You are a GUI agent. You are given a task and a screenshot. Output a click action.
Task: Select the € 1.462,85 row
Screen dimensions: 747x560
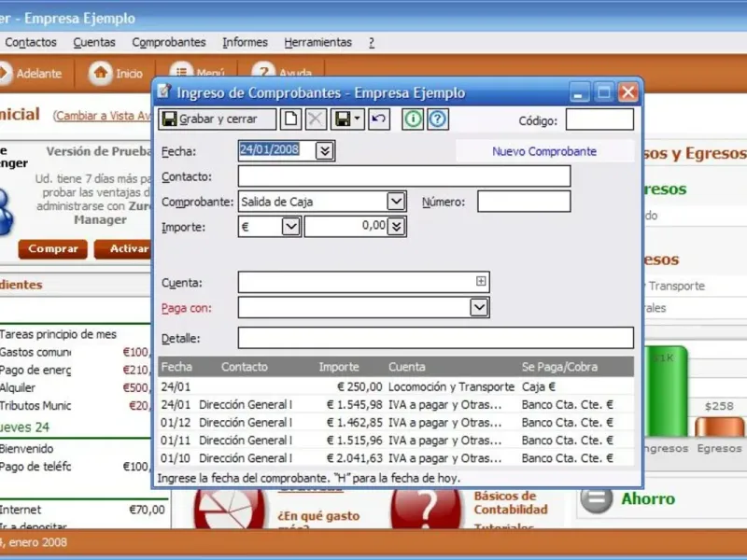coord(396,423)
